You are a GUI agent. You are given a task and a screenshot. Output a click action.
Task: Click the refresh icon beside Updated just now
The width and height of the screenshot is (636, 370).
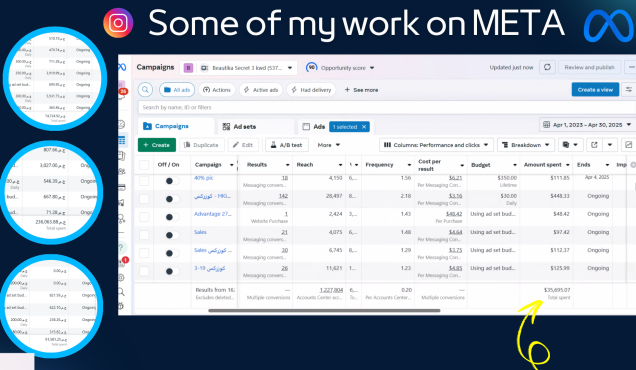(x=547, y=67)
